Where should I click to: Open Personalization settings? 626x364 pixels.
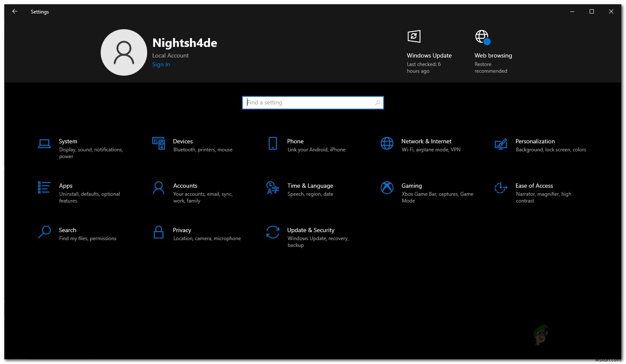[535, 145]
